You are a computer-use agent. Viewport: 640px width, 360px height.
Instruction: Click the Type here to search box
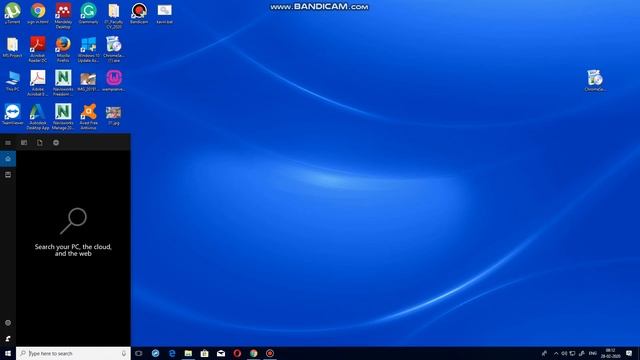(x=73, y=353)
